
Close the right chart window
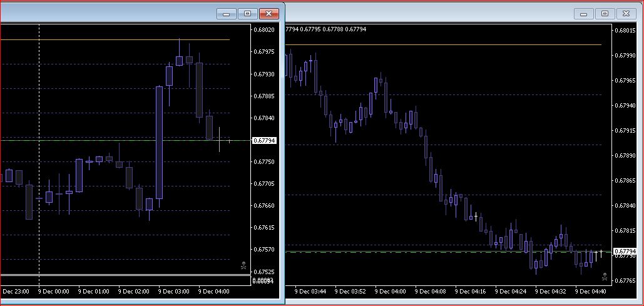[x=625, y=13]
